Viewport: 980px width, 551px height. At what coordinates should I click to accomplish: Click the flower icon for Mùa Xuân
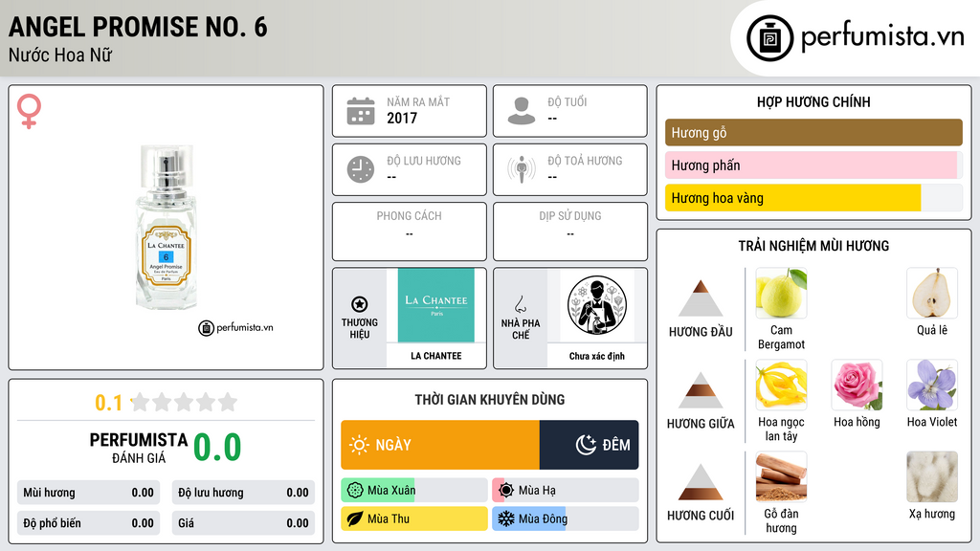355,491
